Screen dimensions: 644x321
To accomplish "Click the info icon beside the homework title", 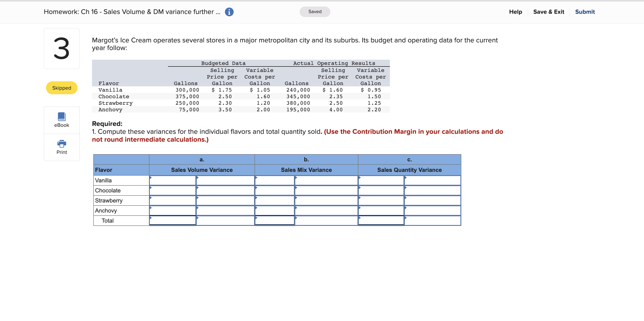I will tap(229, 12).
